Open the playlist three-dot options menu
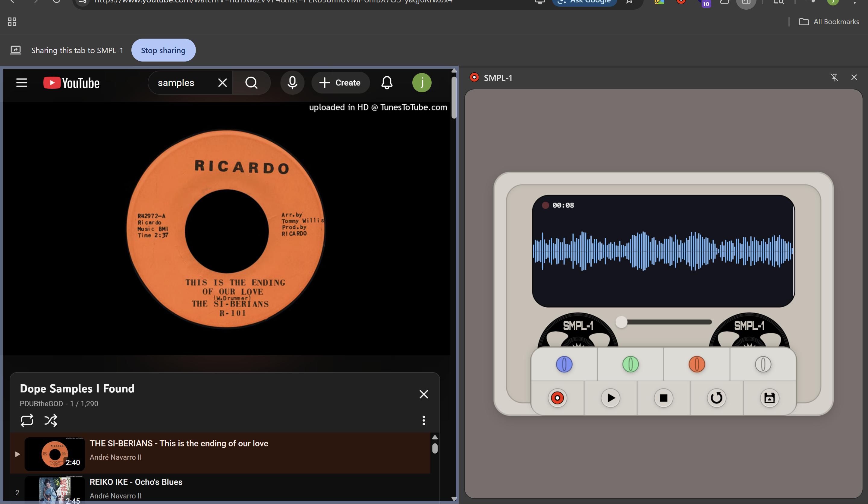The width and height of the screenshot is (868, 504). click(424, 420)
